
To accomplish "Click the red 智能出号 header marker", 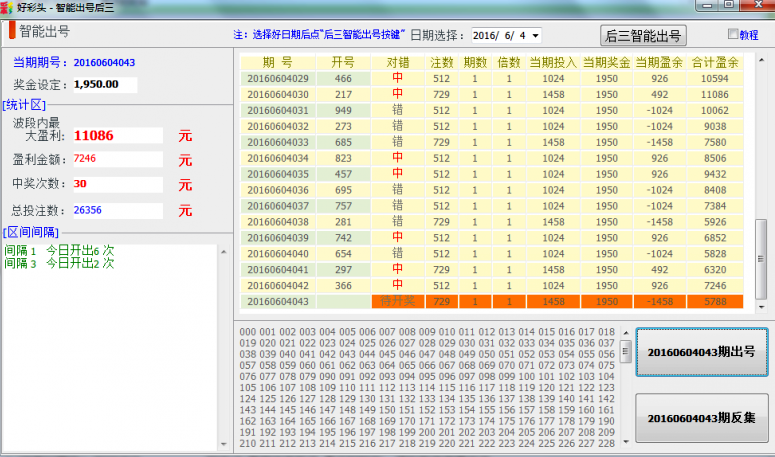I will (x=12, y=32).
